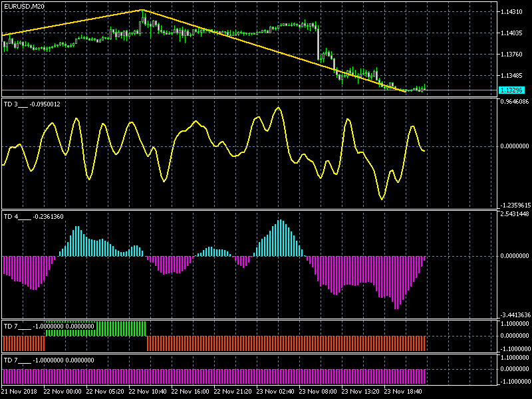532x399 pixels.
Task: Click the EURUSD,M20 chart title
Action: 24,7
